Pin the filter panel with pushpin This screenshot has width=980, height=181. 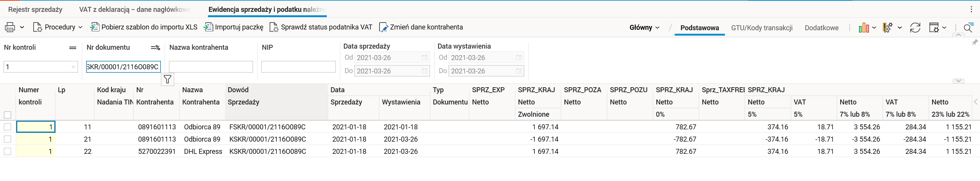tap(975, 42)
